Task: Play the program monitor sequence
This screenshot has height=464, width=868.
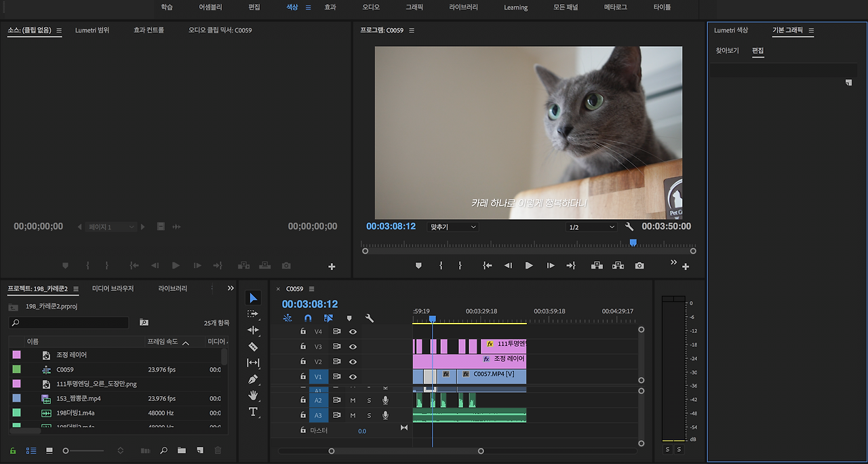Action: (x=529, y=266)
